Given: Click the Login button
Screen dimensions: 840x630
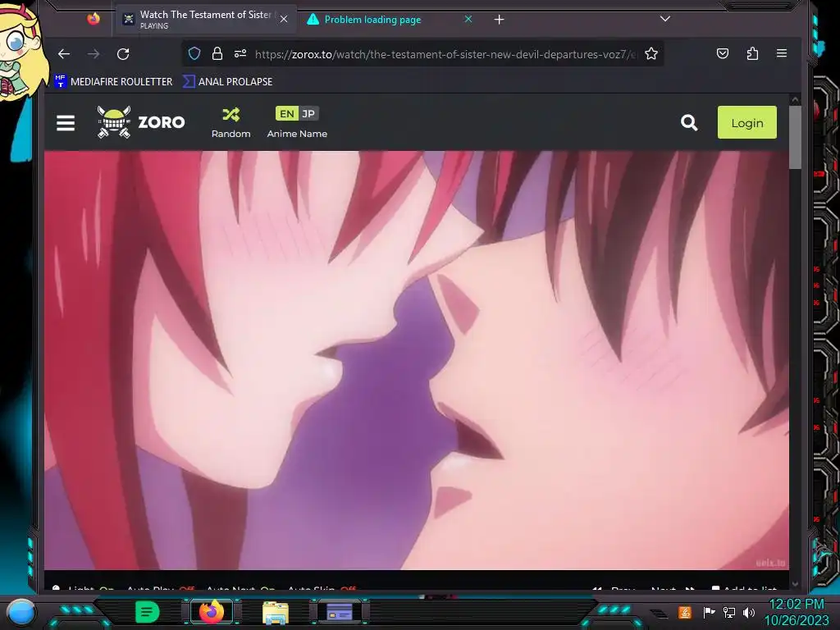Looking at the screenshot, I should tap(746, 123).
